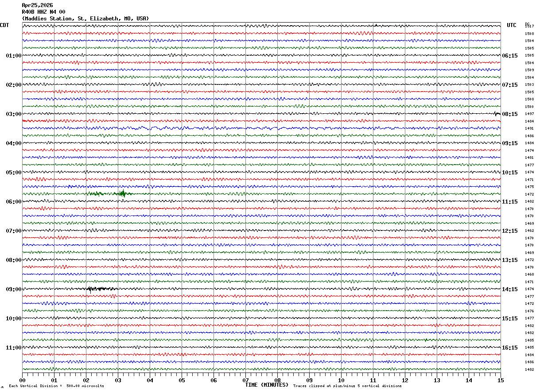Viewport: 536px width, 392px height.
Task: Click minute 15 tick label on time axis
Action: tap(501, 380)
